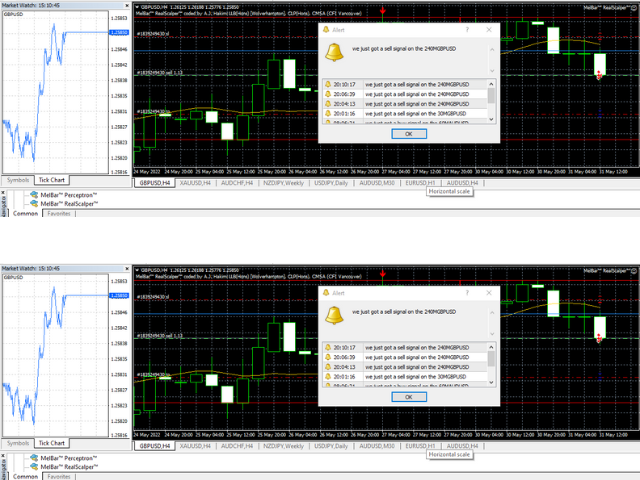This screenshot has width=640, height=480.
Task: Open NZDJPY,Weekly chart tab in upper window
Action: click(283, 183)
